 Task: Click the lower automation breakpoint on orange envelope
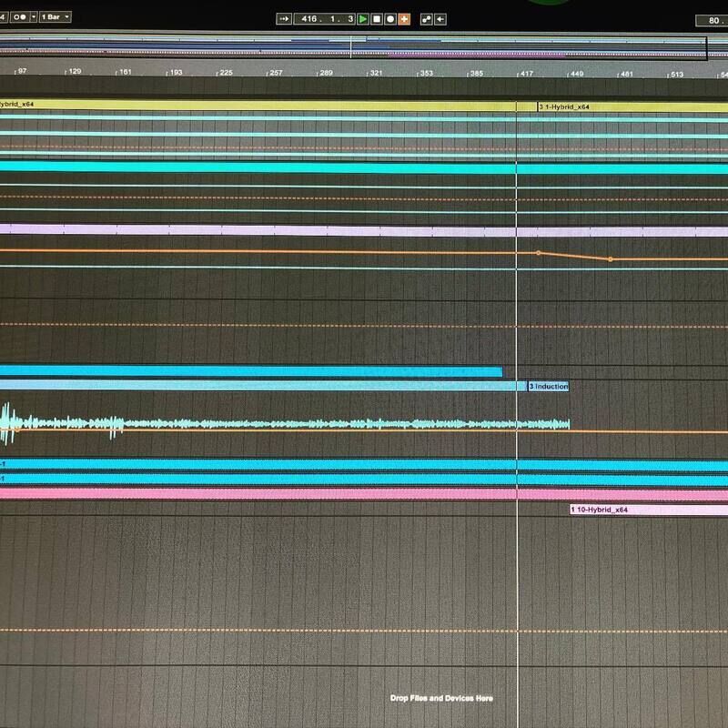tap(610, 259)
